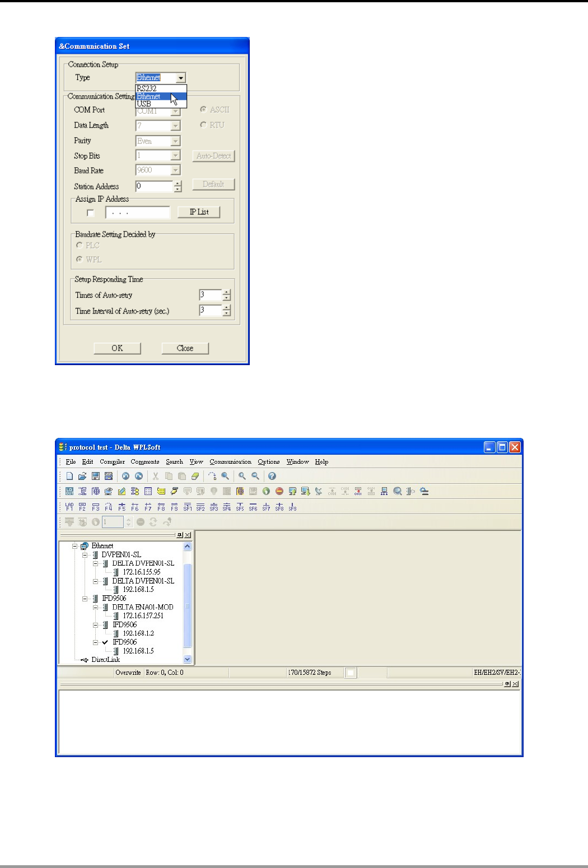Screen dimensions: 588x868
Task: Click the Default button
Action: point(213,184)
